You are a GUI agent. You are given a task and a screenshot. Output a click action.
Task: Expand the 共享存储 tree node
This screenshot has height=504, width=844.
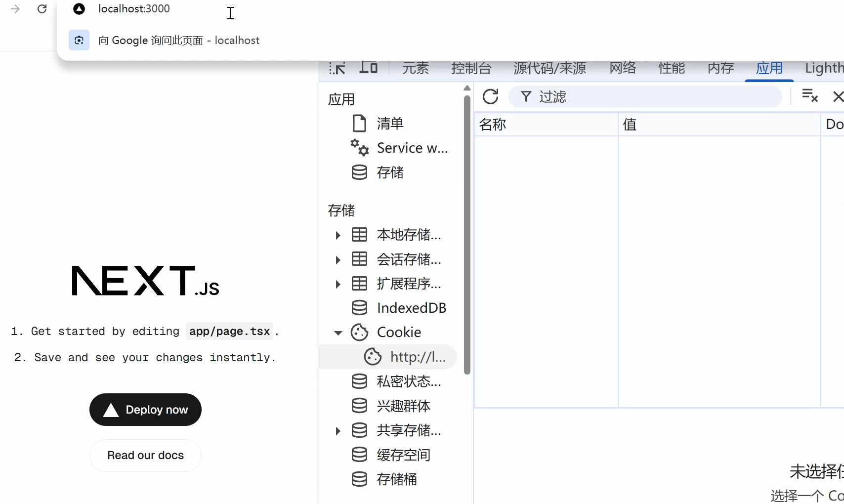(338, 431)
